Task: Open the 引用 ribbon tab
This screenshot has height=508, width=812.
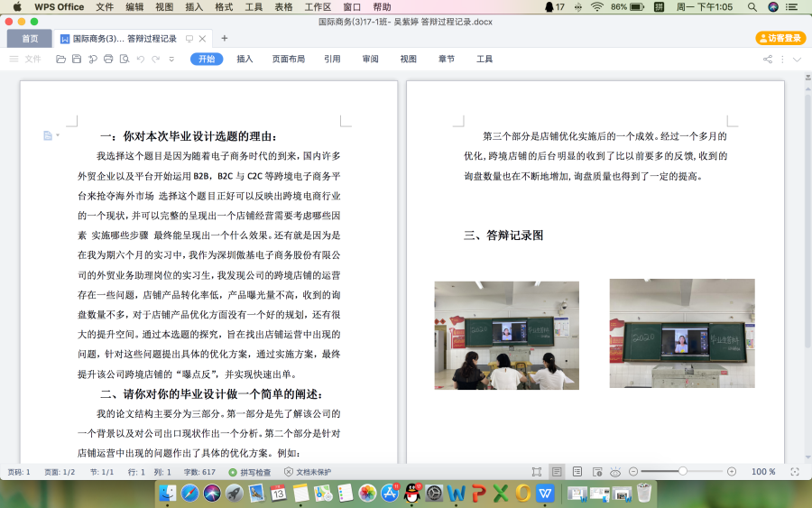Action: point(332,59)
